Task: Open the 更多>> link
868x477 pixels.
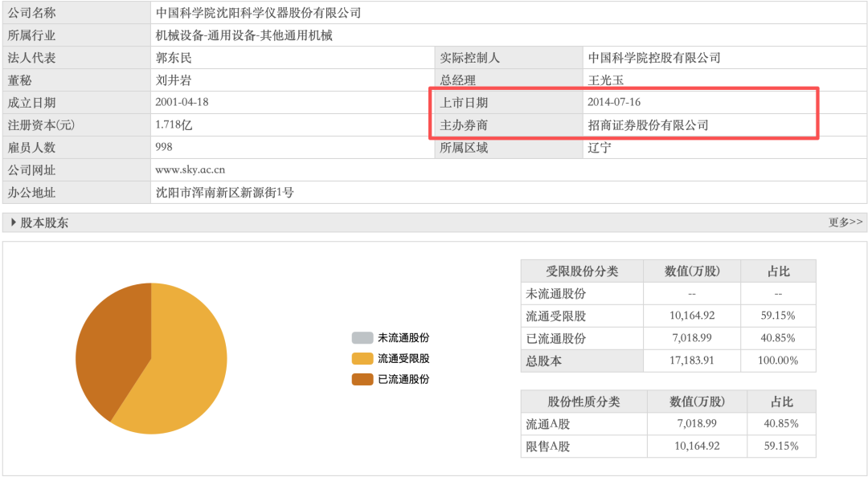Action: 845,222
